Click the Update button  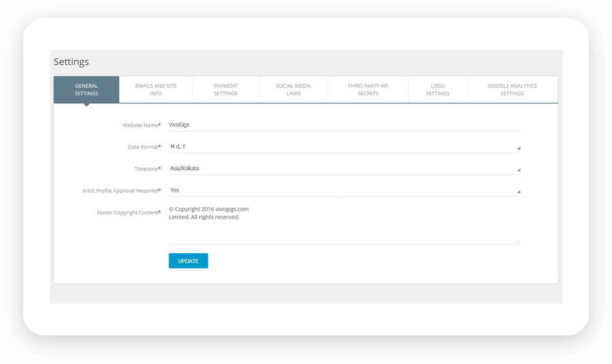click(188, 261)
